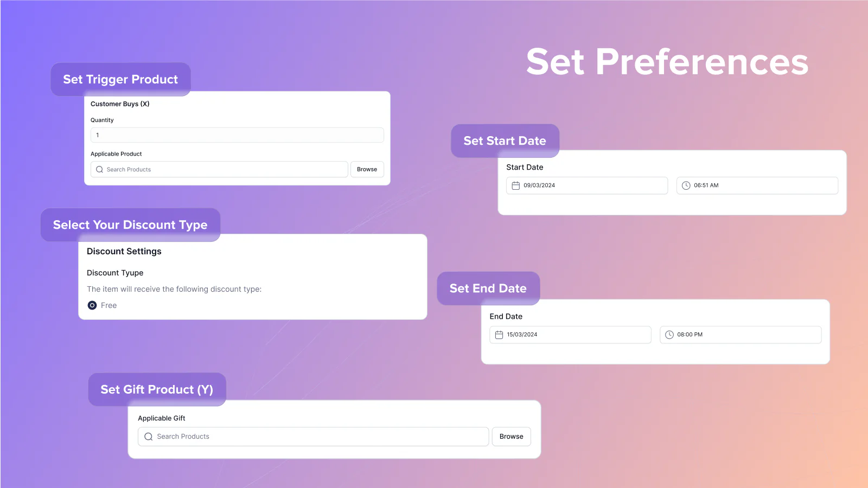The width and height of the screenshot is (868, 488).
Task: Click the calendar icon in Start Date
Action: pyautogui.click(x=516, y=185)
